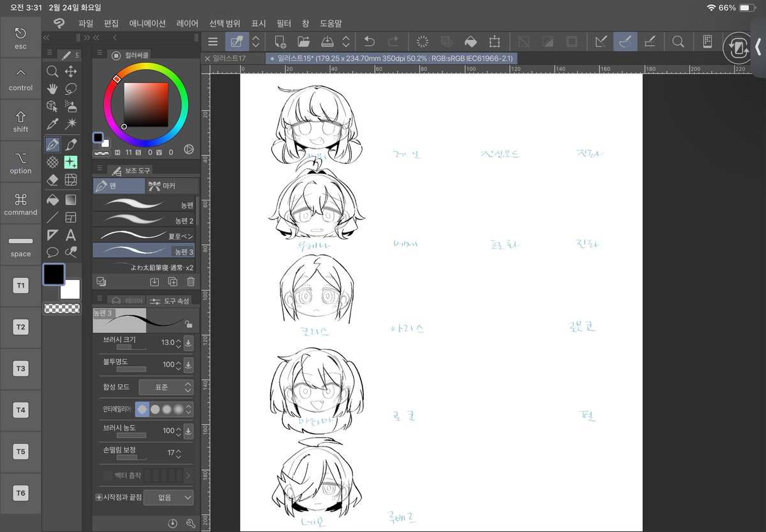Select the Fill bucket tool in tool palette
Image resolution: width=766 pixels, height=532 pixels.
click(53, 200)
